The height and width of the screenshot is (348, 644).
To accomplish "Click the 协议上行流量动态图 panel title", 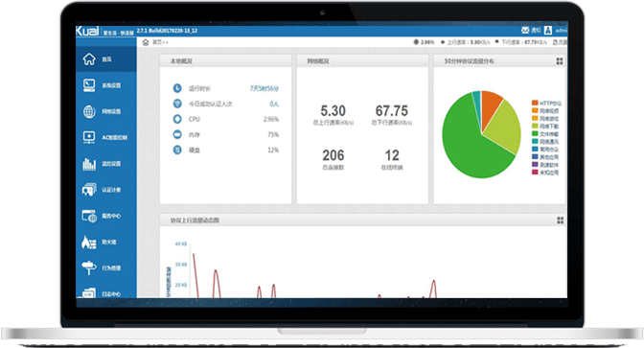I will coord(195,220).
